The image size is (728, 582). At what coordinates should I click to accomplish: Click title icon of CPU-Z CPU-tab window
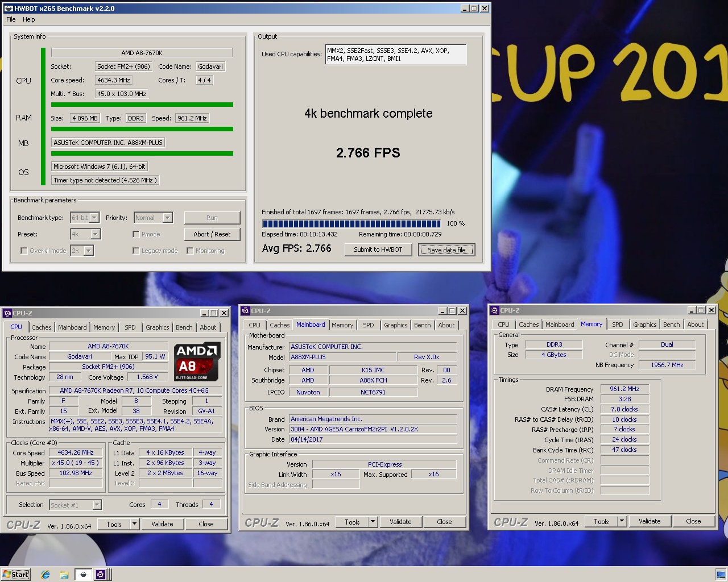click(7, 313)
